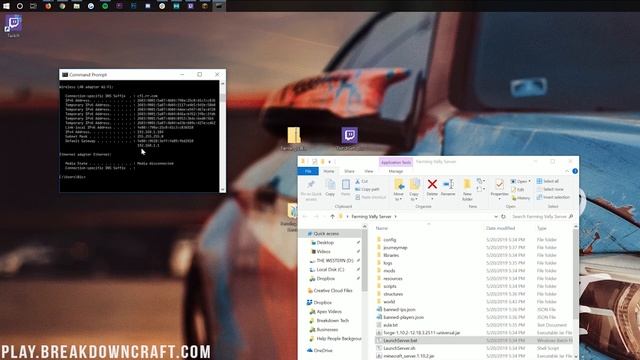This screenshot has height=360, width=640.
Task: Click the New folder icon in ribbon
Action: (x=467, y=184)
